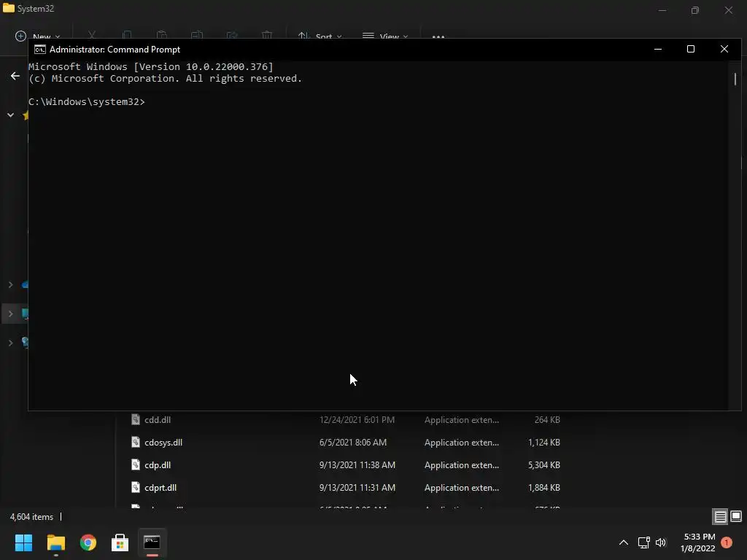
Task: Open the Sort dropdown in File Explorer
Action: click(x=320, y=36)
